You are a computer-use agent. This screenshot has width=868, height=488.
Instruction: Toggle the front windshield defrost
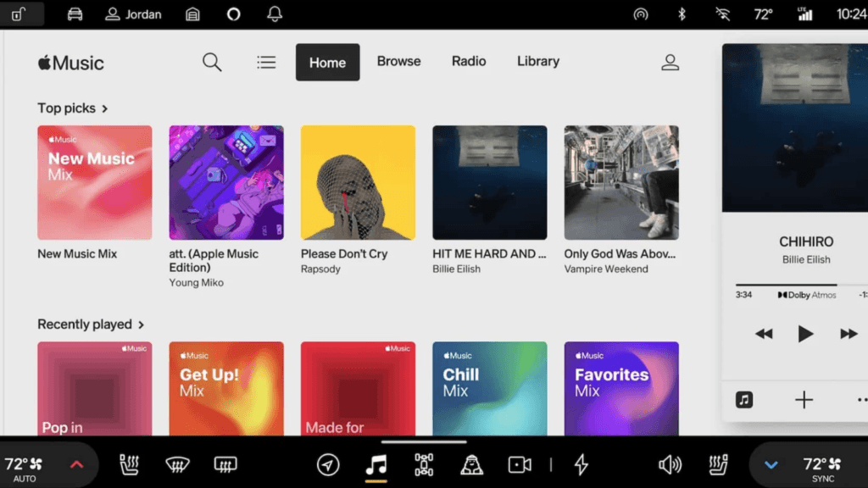coord(177,464)
